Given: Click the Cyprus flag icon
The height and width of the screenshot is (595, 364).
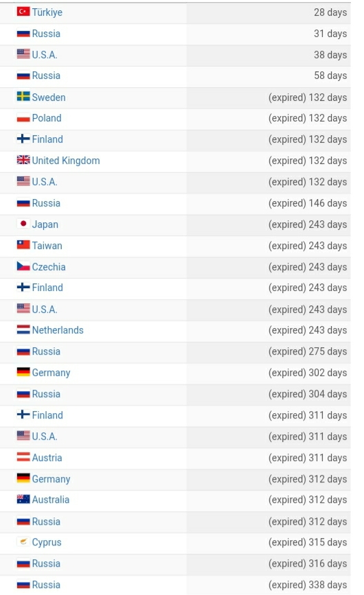Looking at the screenshot, I should click(23, 542).
